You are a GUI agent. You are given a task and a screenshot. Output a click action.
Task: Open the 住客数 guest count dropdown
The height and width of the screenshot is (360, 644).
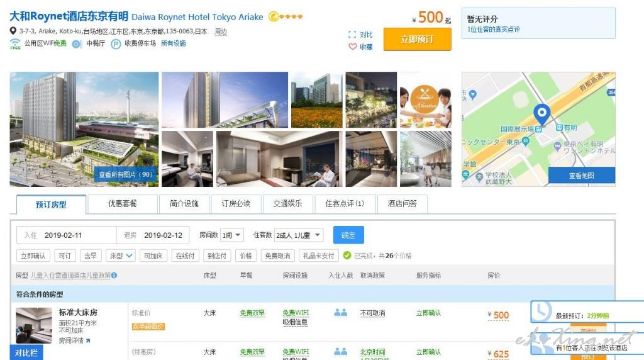(299, 235)
